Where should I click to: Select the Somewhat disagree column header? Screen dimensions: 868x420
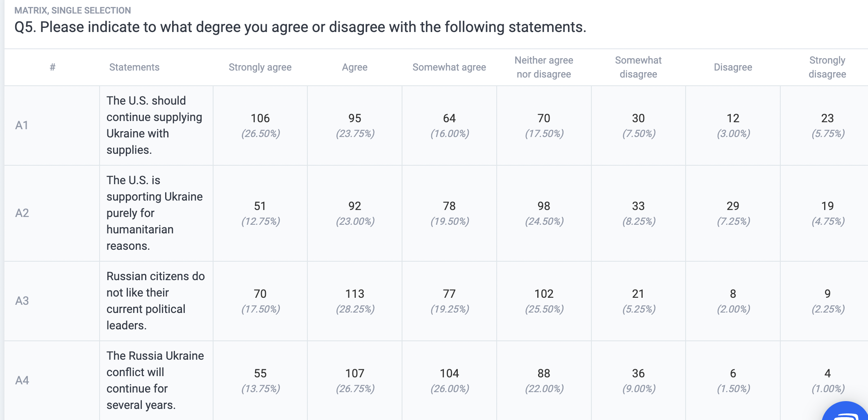point(639,67)
